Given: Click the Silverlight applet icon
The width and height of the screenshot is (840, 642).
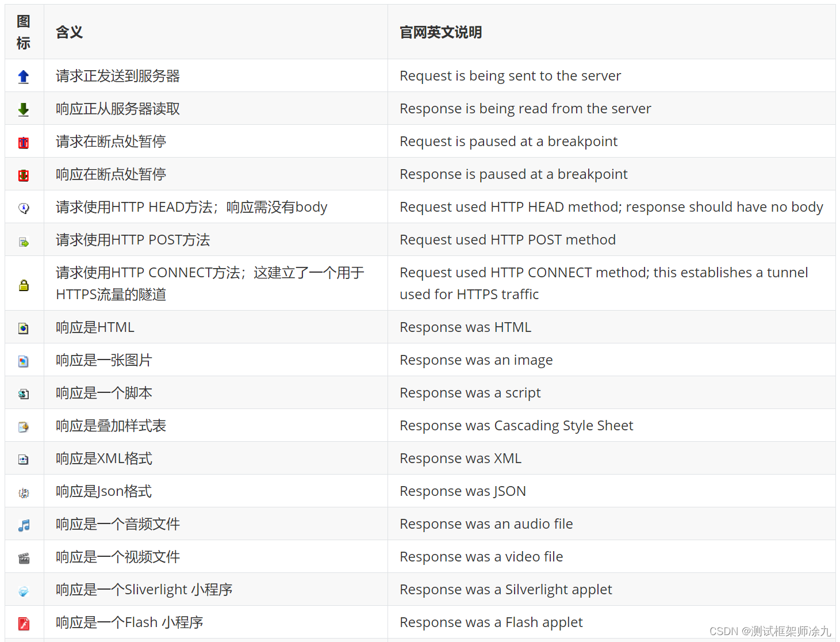Looking at the screenshot, I should tap(24, 591).
